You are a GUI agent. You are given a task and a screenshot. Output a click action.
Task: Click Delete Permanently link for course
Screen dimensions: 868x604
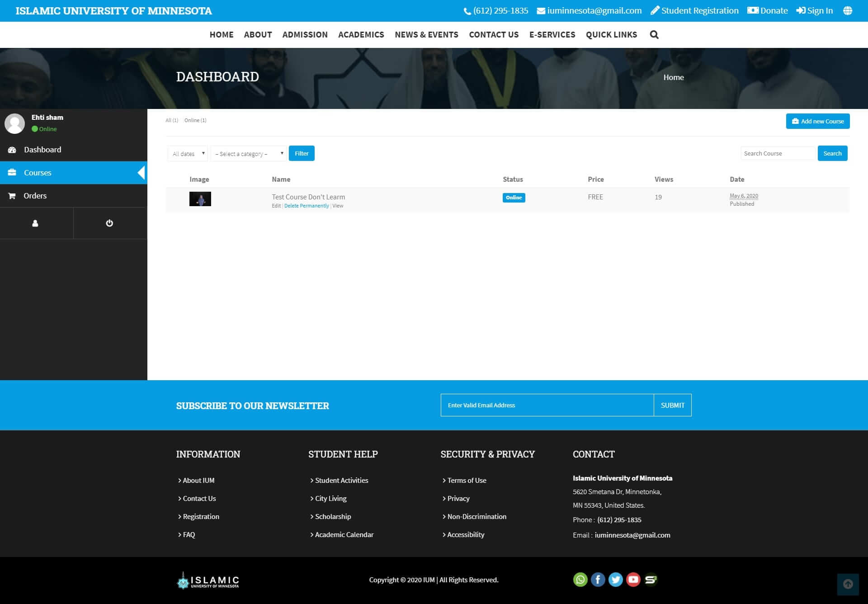307,206
